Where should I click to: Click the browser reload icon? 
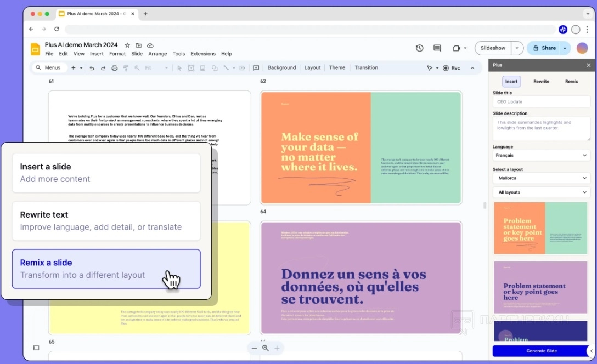[57, 29]
